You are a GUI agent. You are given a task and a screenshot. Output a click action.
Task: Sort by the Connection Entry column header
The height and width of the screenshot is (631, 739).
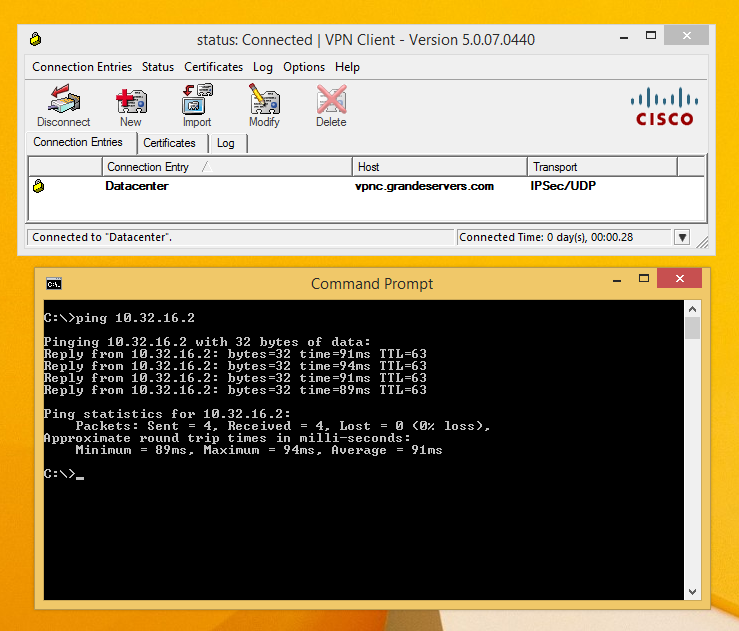click(148, 167)
